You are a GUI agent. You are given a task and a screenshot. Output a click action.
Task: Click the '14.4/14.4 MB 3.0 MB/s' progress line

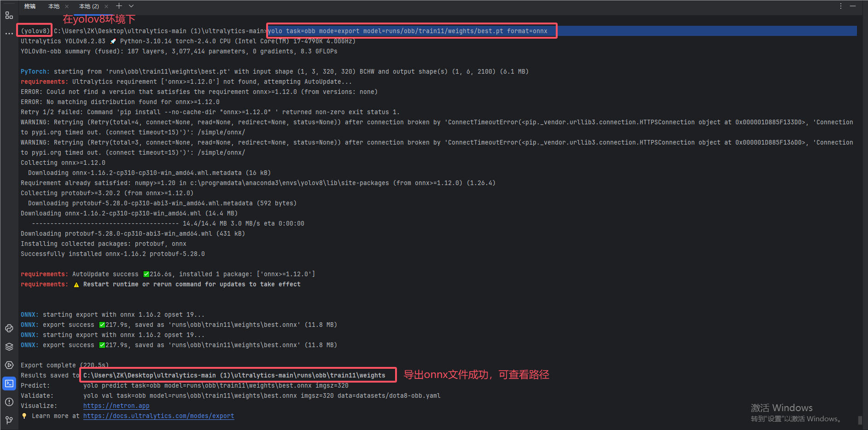(x=168, y=223)
